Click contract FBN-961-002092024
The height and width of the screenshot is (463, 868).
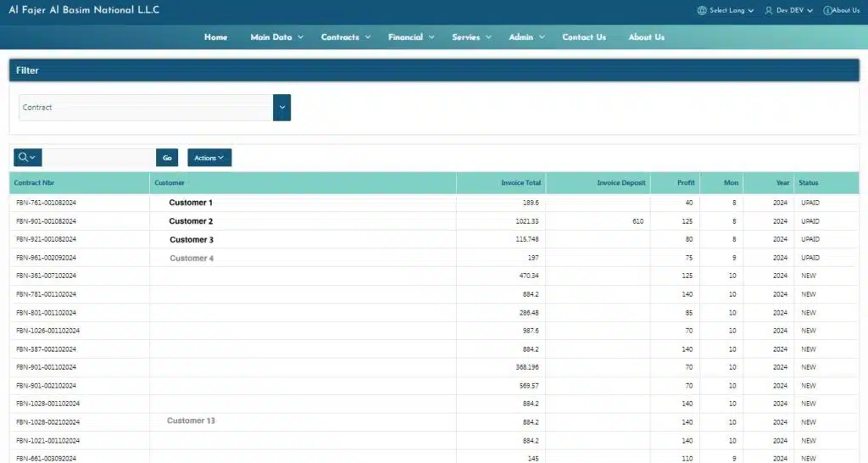[47, 258]
